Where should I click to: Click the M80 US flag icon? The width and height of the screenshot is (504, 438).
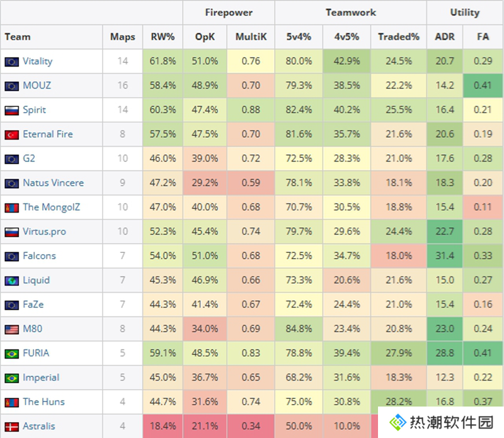[x=11, y=330]
